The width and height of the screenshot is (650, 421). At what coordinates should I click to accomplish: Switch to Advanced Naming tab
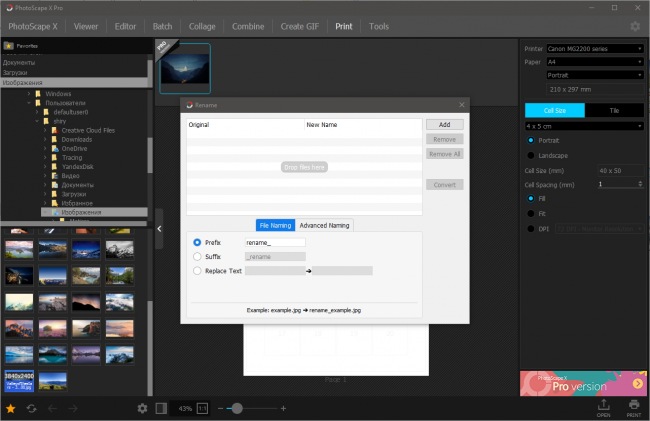[324, 225]
